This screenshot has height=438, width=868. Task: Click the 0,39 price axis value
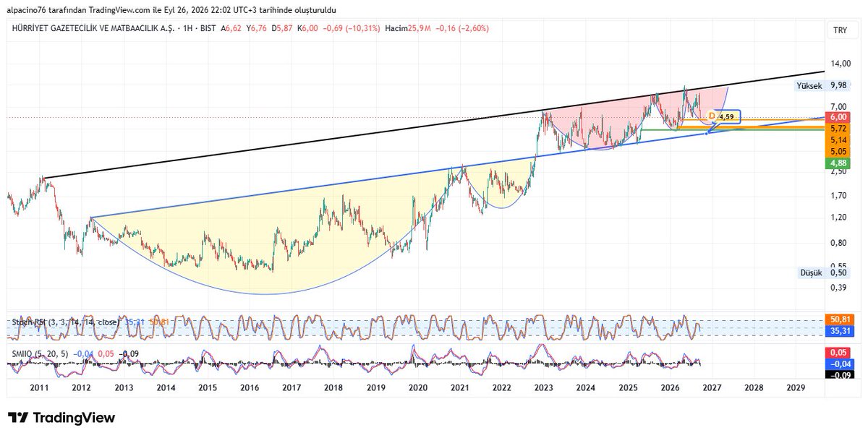839,287
